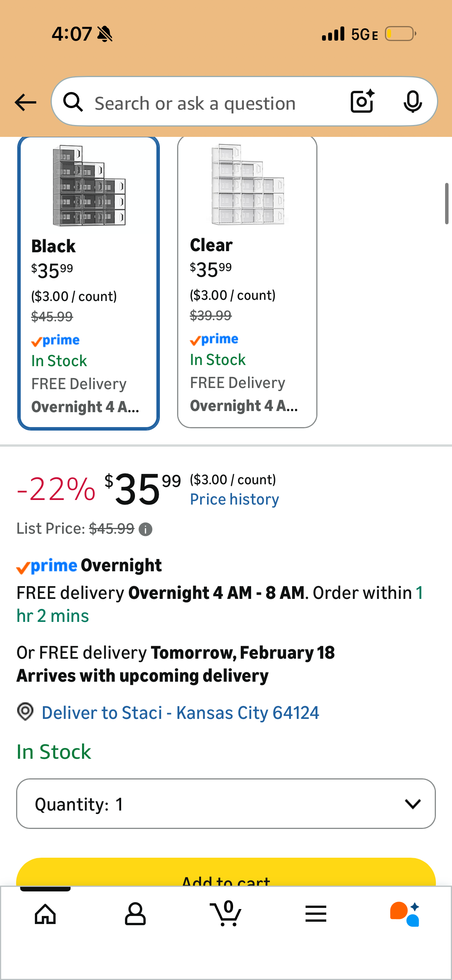Tap List Price info icon
The height and width of the screenshot is (980, 452).
tap(145, 529)
